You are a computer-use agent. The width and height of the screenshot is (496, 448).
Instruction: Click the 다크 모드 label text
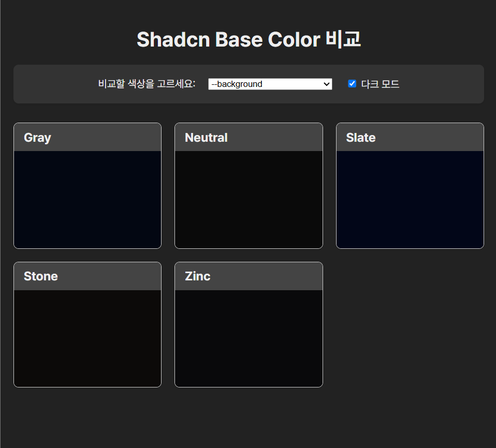[x=380, y=84]
